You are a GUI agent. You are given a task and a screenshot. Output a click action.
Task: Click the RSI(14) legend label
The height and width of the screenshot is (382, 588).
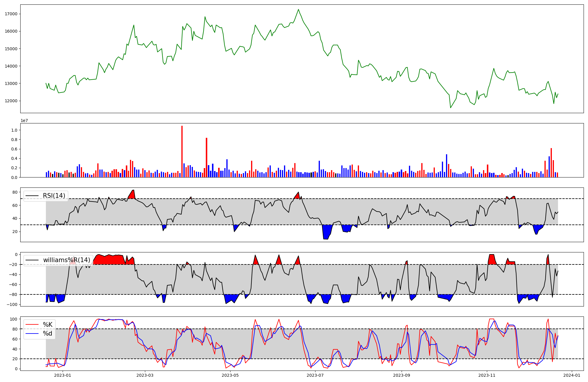point(54,196)
